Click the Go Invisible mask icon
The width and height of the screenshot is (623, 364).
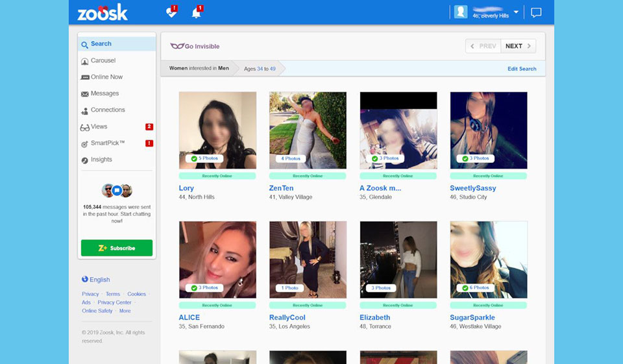click(177, 47)
